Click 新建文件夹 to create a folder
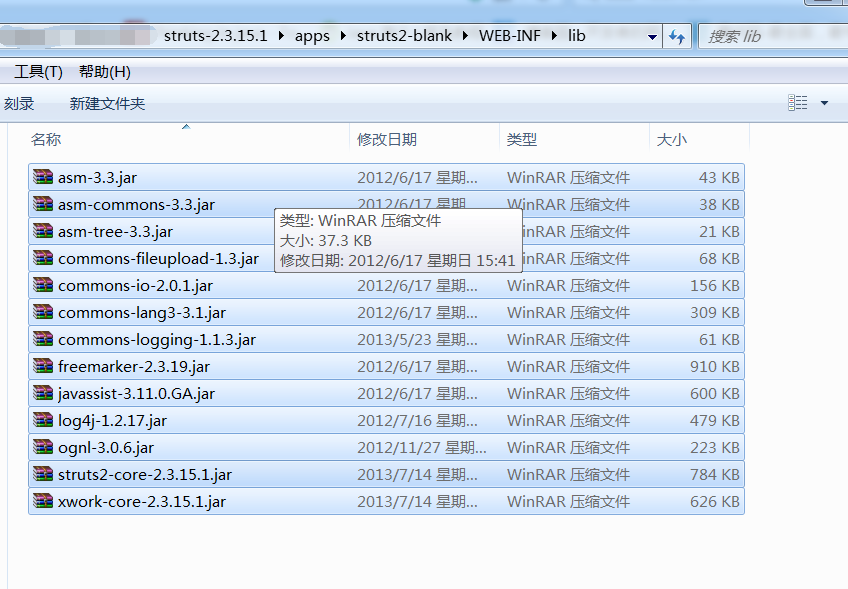Image resolution: width=848 pixels, height=589 pixels. (x=107, y=103)
